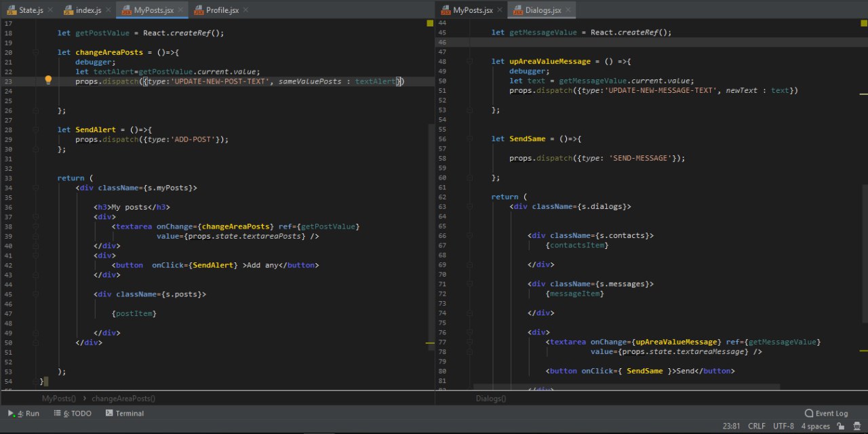Collapse the upAreaValueMessage function fold marker

470,62
